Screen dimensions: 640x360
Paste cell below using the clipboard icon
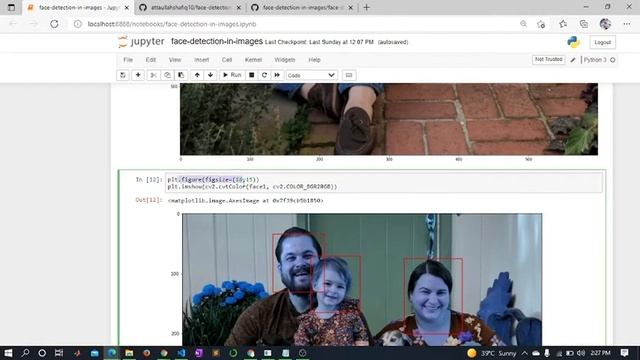[181, 75]
